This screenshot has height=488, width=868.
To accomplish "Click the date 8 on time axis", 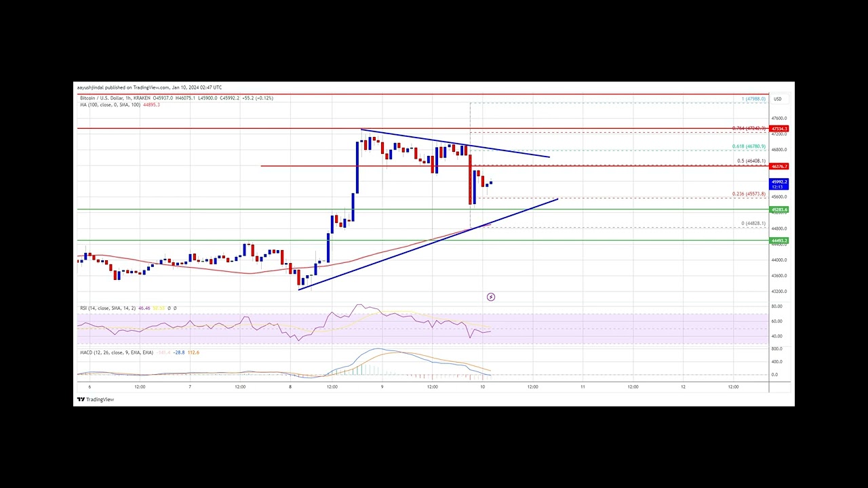I will pos(290,386).
